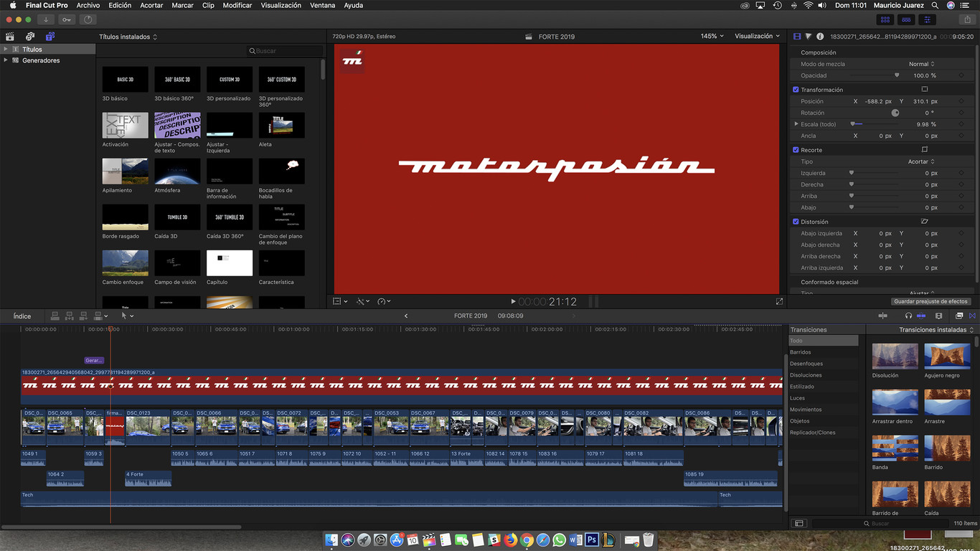Image resolution: width=980 pixels, height=551 pixels.
Task: Click the Import Media arrow button
Action: 47,19
